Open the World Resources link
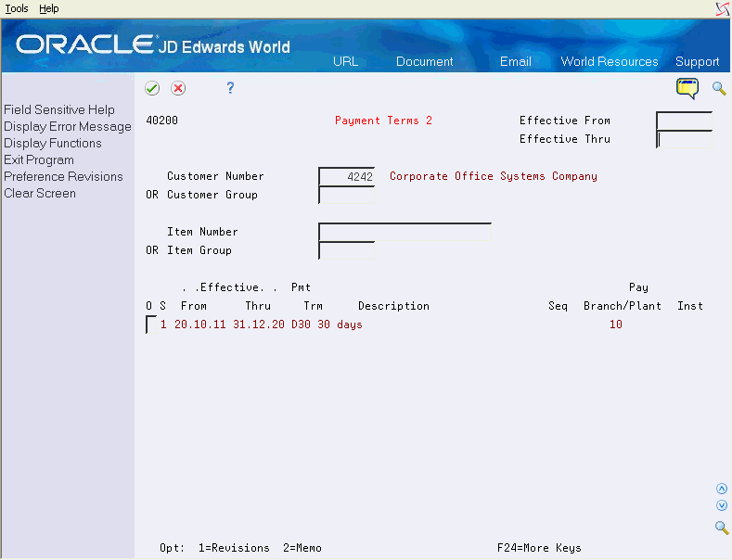732x560 pixels. tap(610, 61)
